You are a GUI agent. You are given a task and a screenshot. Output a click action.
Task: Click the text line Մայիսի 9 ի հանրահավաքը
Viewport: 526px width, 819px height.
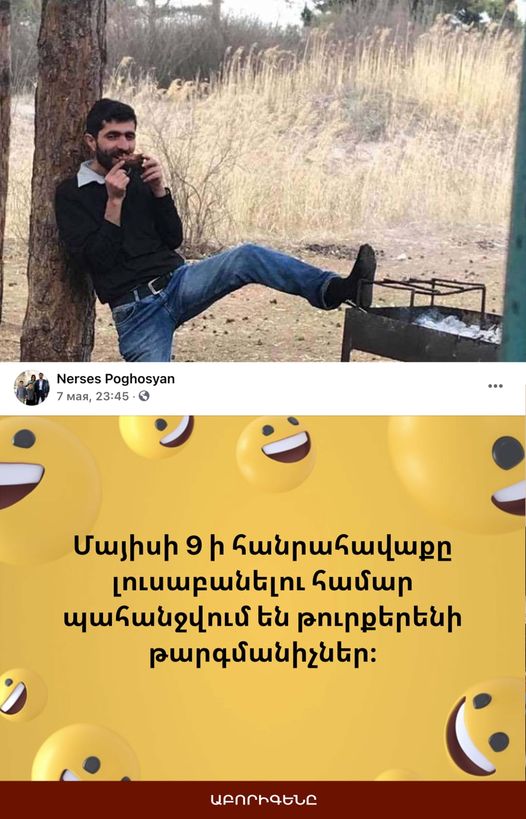(x=263, y=548)
